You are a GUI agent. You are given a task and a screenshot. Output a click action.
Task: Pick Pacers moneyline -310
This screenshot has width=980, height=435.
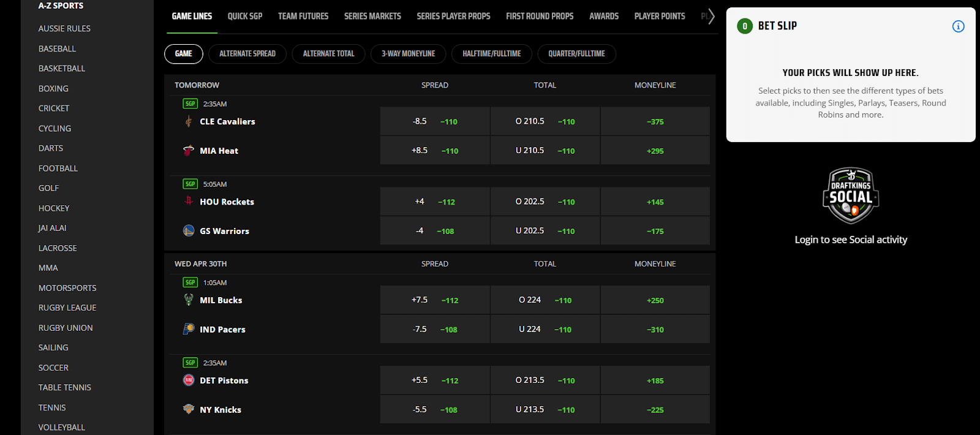[x=655, y=329]
